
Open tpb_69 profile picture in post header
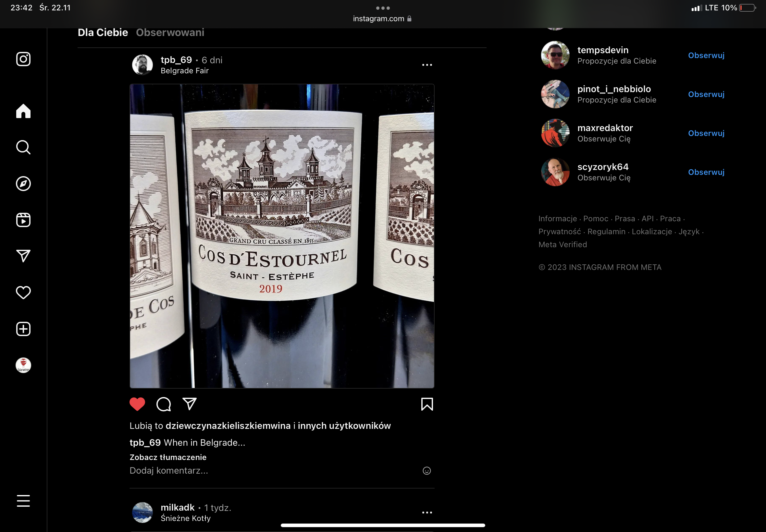[x=142, y=65]
